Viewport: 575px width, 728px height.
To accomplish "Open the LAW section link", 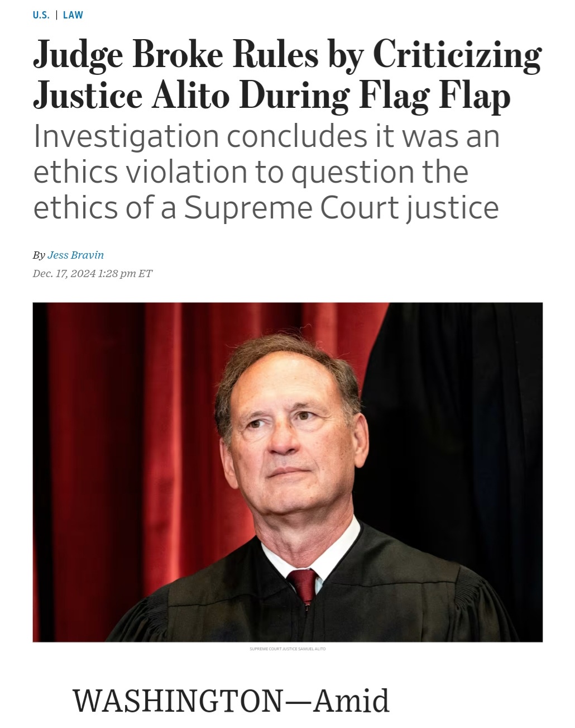I will coord(73,15).
